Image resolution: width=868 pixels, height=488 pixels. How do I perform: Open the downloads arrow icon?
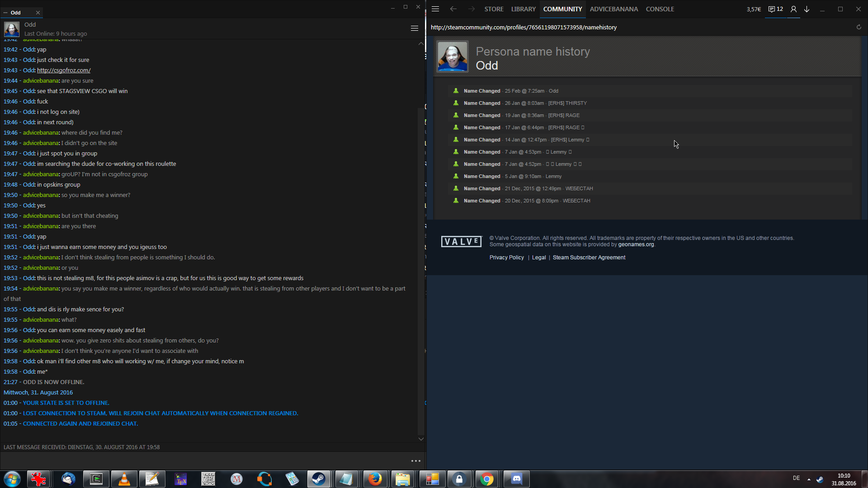point(807,9)
